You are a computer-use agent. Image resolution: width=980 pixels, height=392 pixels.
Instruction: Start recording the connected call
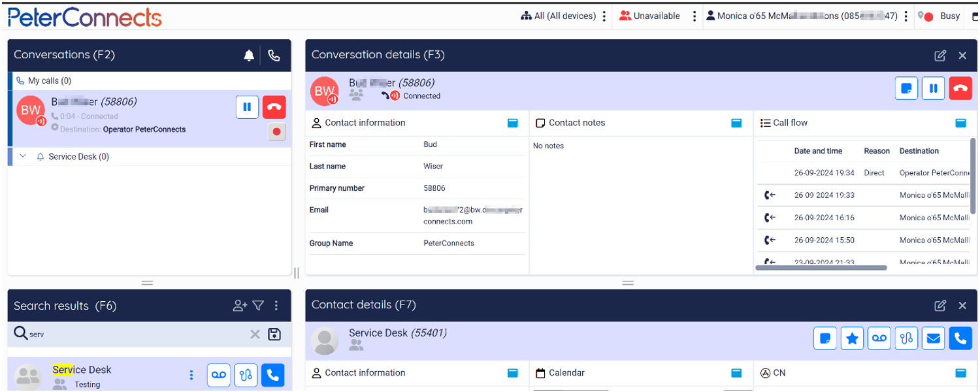tap(277, 132)
